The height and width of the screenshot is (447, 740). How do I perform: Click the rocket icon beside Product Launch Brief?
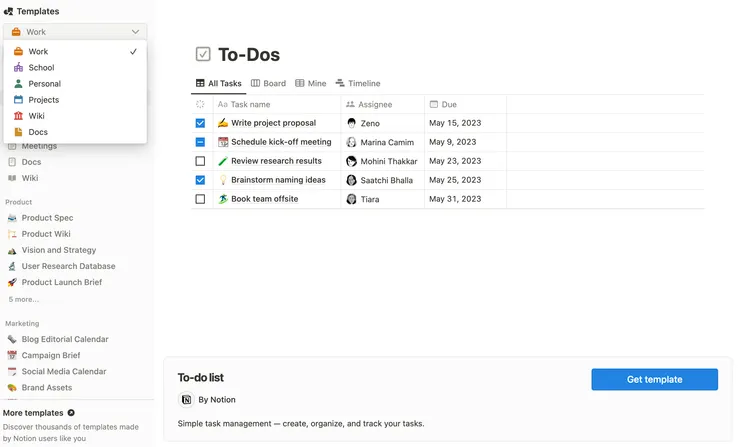pos(12,282)
